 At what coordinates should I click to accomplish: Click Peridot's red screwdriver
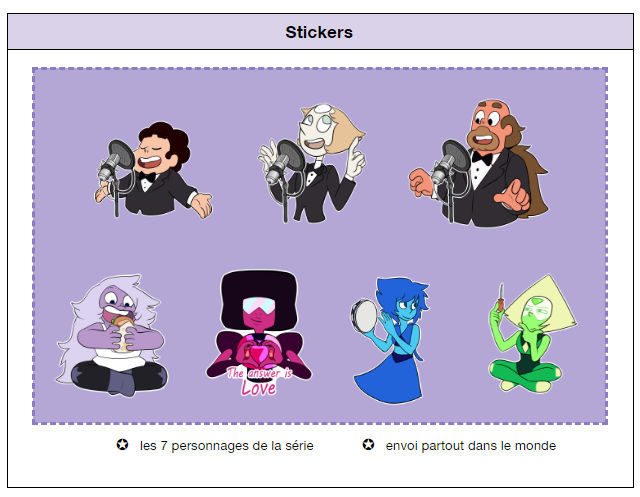coord(500,297)
